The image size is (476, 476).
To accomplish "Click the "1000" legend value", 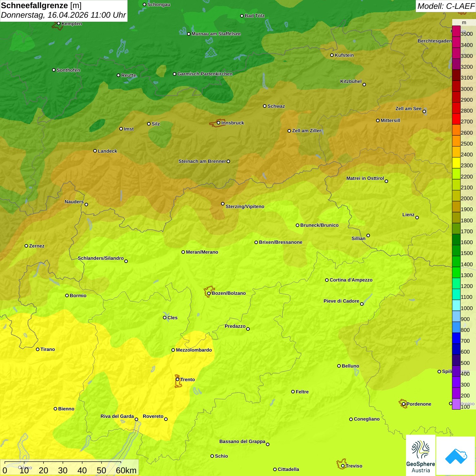I will [467, 308].
